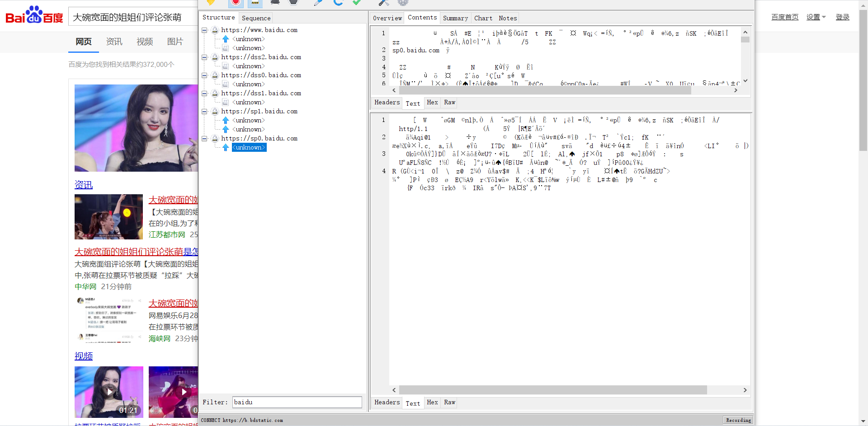This screenshot has height=426, width=868.
Task: Open the Summary tab
Action: (x=455, y=18)
